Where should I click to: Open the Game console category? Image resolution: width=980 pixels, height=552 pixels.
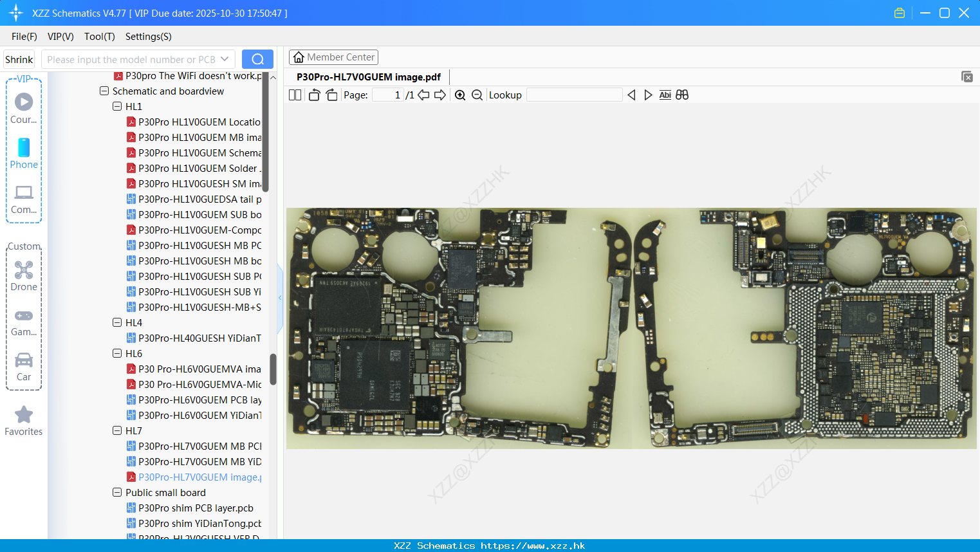click(24, 322)
